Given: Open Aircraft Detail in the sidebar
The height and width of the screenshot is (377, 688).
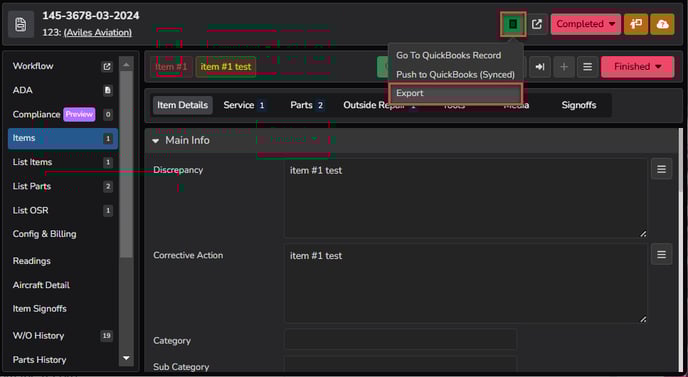Looking at the screenshot, I should click(x=63, y=285).
